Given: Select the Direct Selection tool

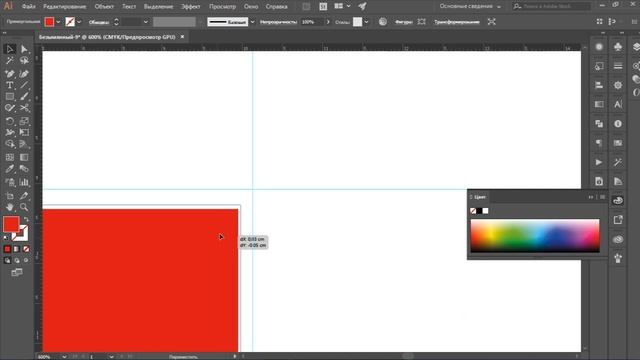Looking at the screenshot, I should point(24,49).
